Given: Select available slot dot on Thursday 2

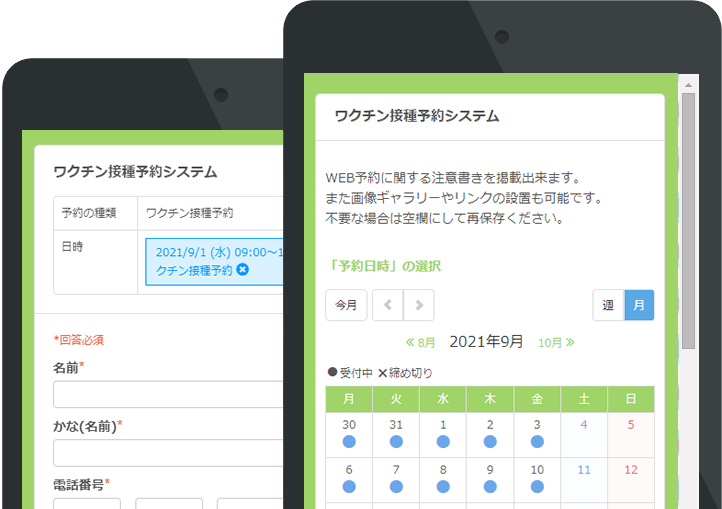Looking at the screenshot, I should point(490,441).
